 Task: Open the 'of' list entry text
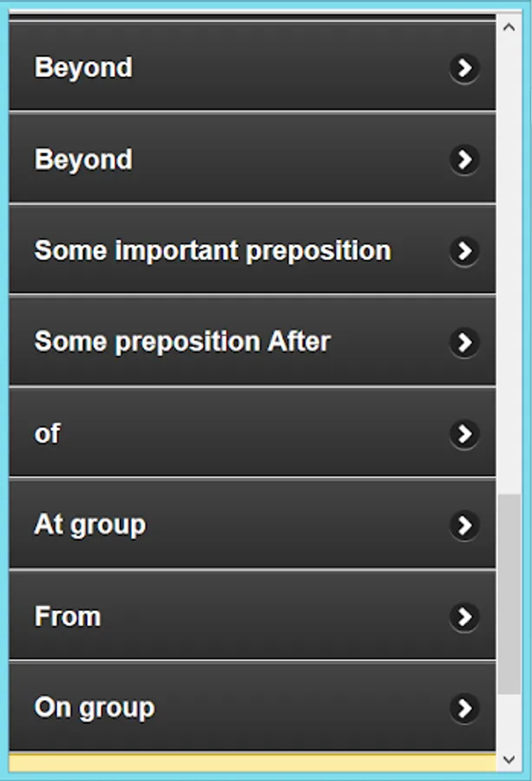(47, 434)
